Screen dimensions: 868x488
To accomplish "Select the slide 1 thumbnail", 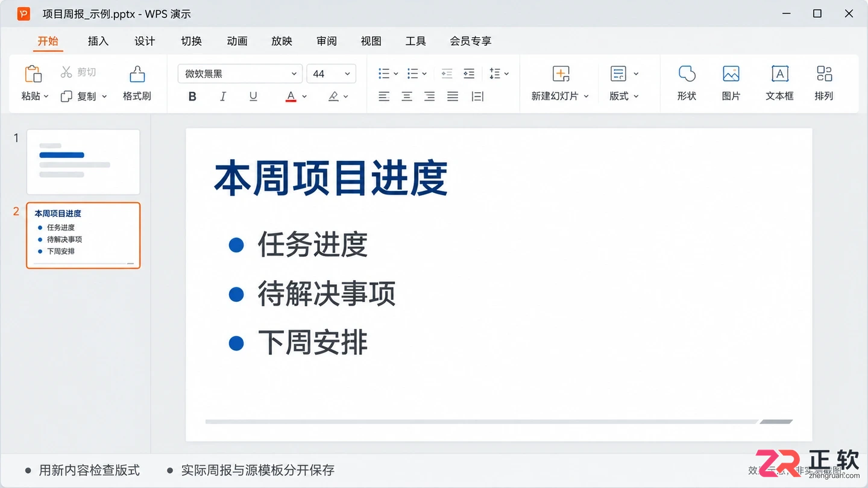I will tap(83, 162).
